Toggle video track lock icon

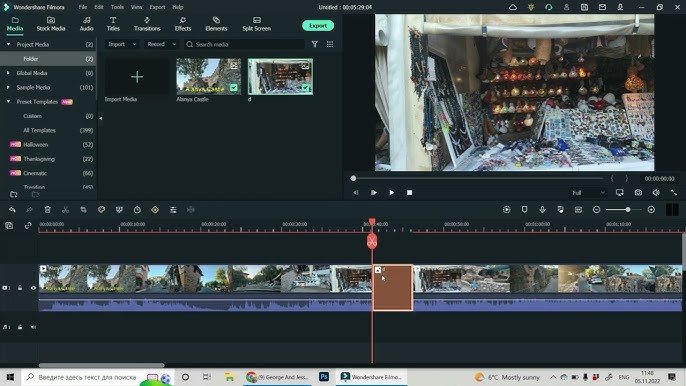pyautogui.click(x=20, y=288)
